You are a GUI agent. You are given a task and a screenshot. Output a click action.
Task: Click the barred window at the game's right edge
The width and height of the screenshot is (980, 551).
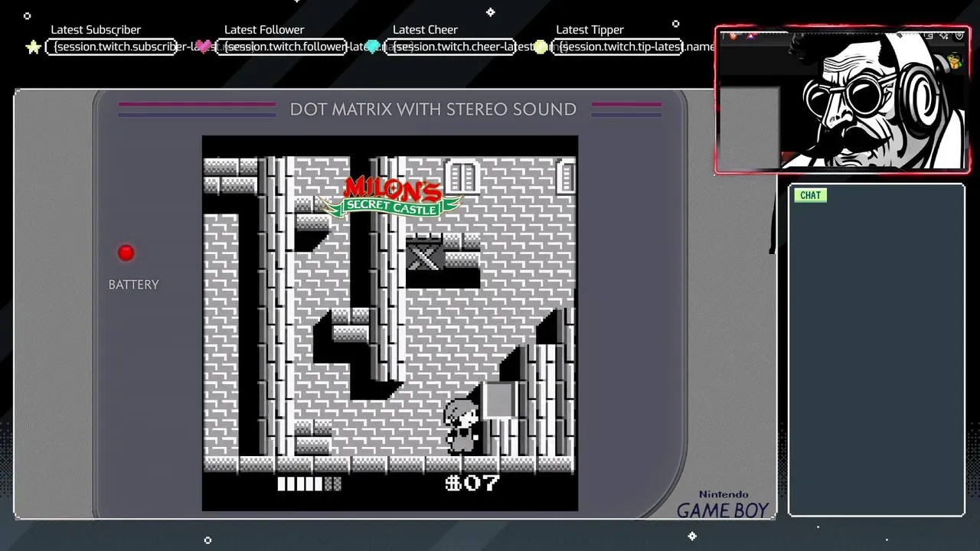(x=567, y=178)
